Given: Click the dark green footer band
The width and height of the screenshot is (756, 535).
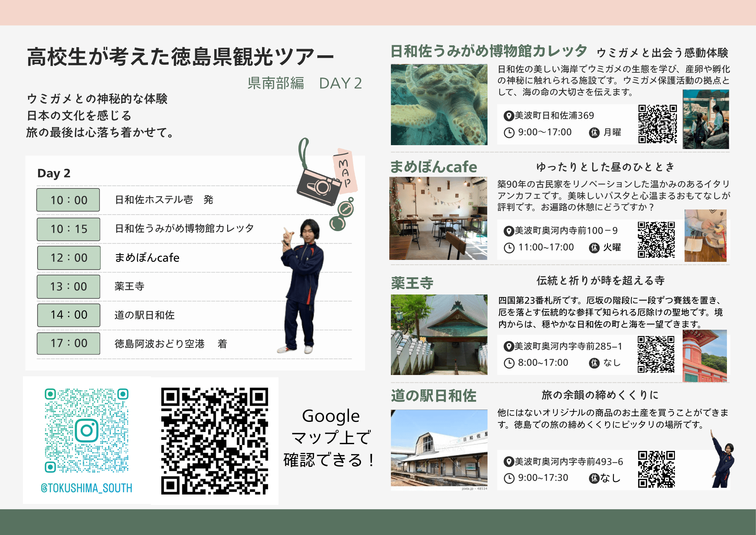Looking at the screenshot, I should [x=378, y=522].
